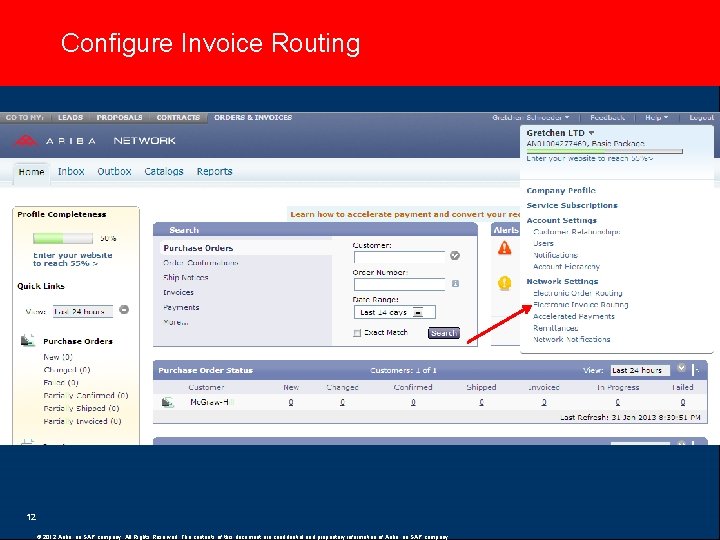
Task: Open Users menu entry
Action: click(x=543, y=243)
